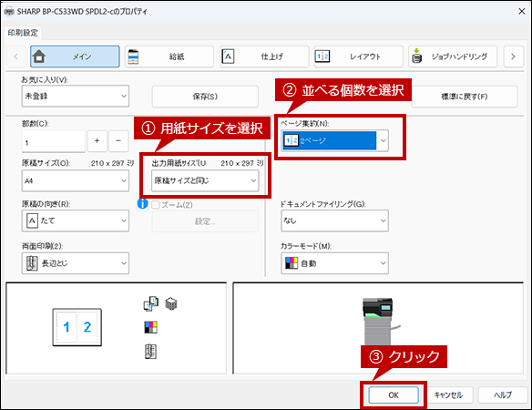Open the ページ集約 dropdown showing 2ページ
The height and width of the screenshot is (410, 532).
pyautogui.click(x=335, y=140)
